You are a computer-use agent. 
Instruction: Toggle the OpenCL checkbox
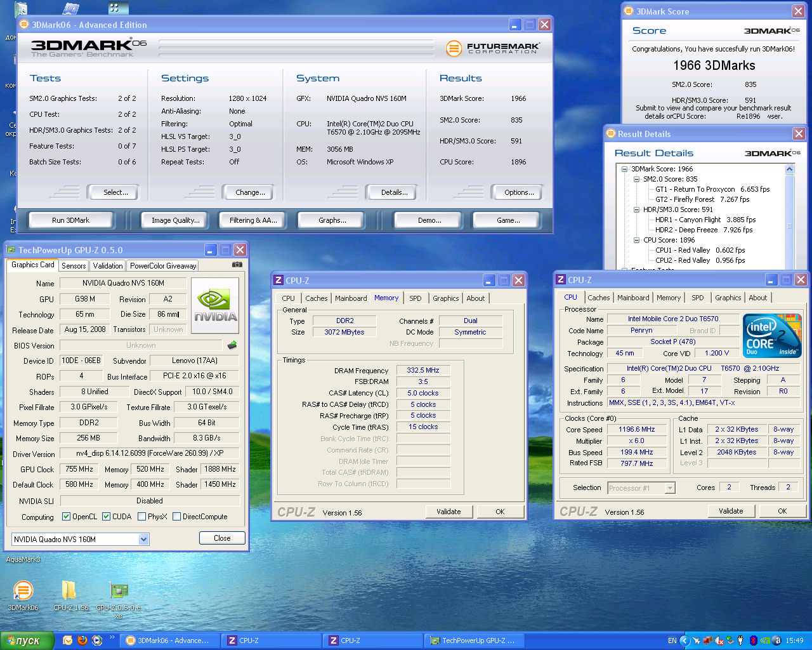click(66, 516)
